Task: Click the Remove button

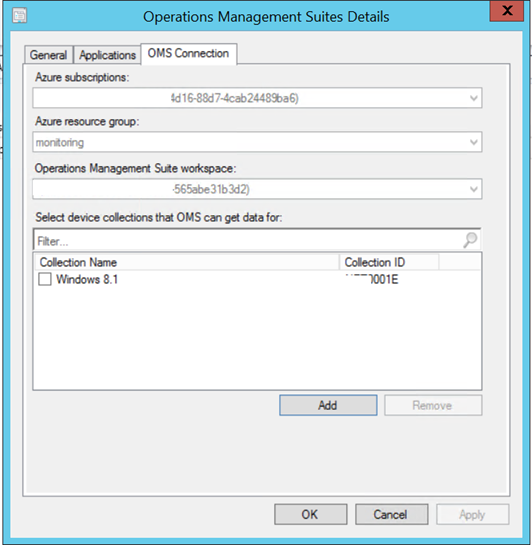Action: click(433, 405)
